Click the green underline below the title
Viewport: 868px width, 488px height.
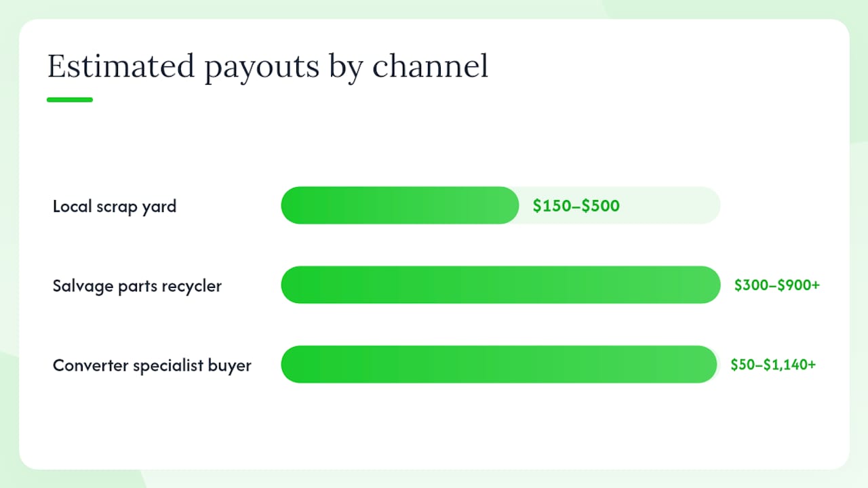pos(70,100)
